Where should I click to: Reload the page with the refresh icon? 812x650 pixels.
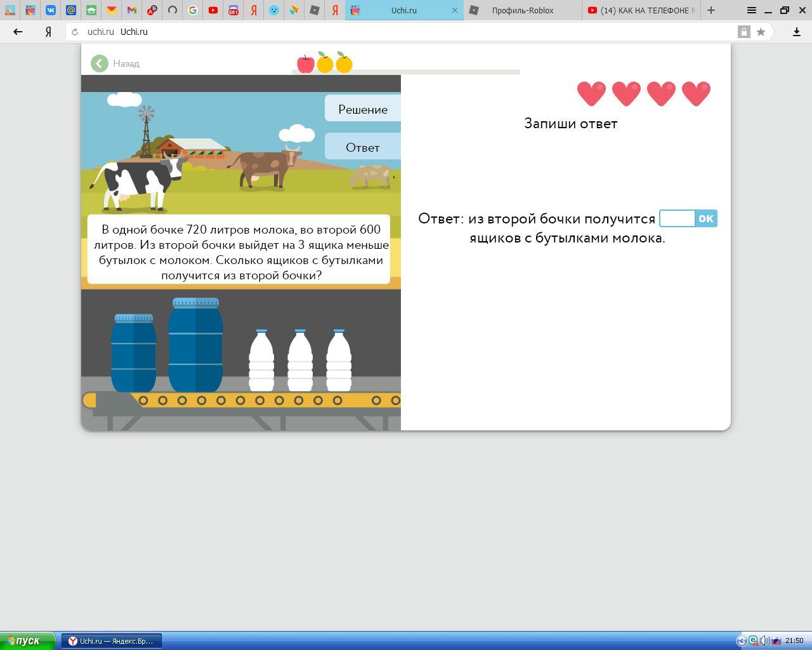(x=75, y=32)
